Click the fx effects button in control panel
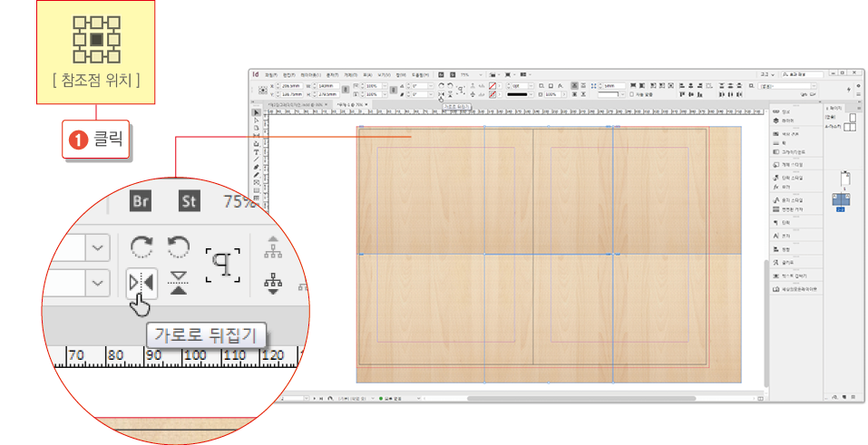 coord(561,86)
